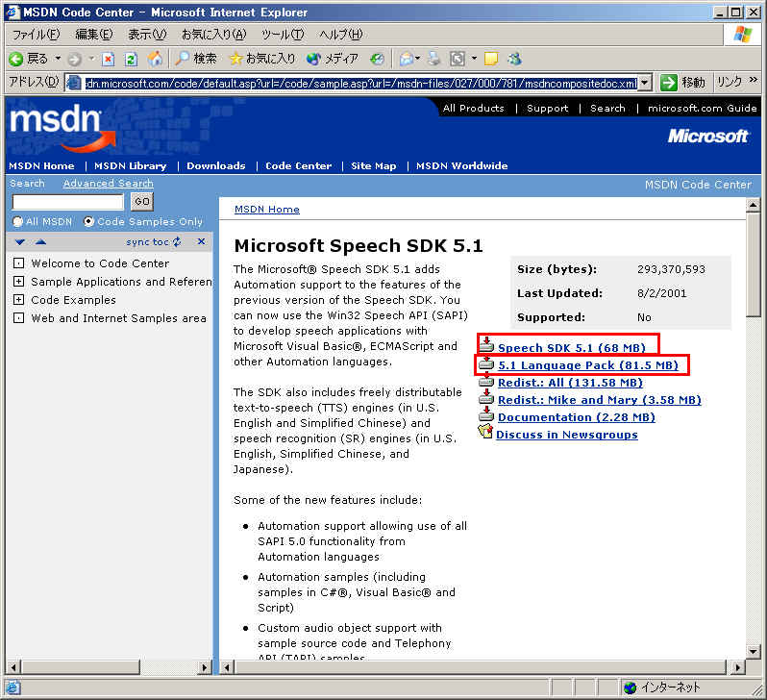Screen dimensions: 767x700
Task: Open the Favorites (お気に入り) menu
Action: pyautogui.click(x=213, y=35)
